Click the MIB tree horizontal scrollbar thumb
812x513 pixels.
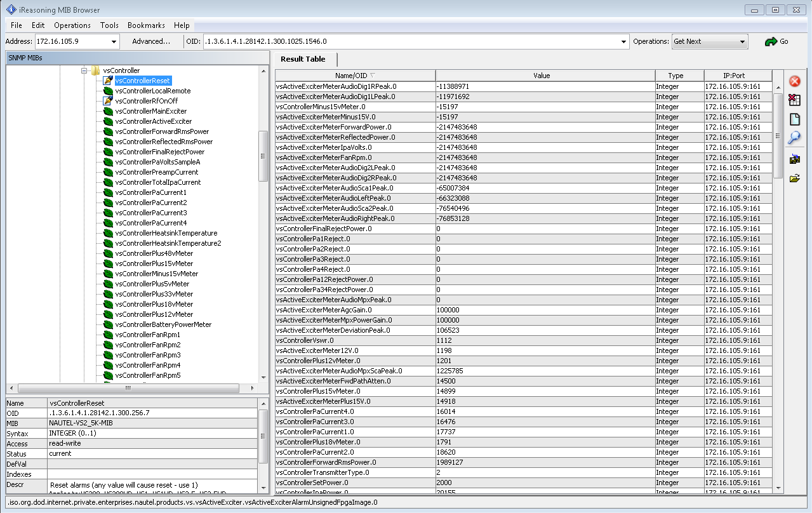pyautogui.click(x=128, y=388)
